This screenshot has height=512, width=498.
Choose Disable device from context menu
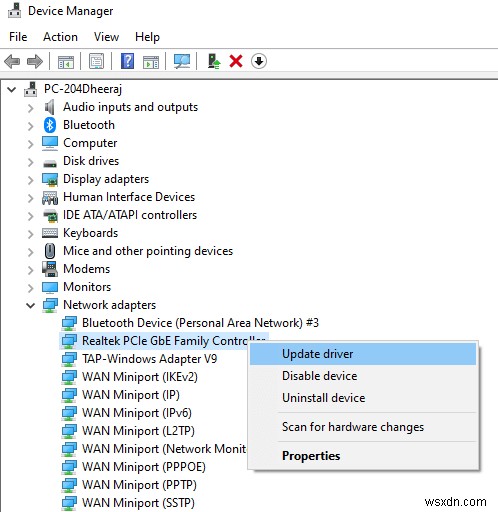click(x=363, y=376)
